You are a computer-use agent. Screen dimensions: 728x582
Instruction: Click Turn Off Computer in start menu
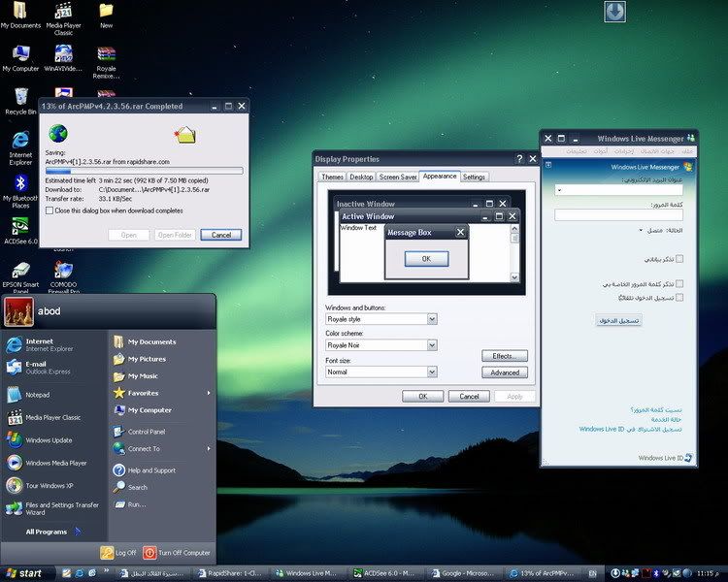(x=177, y=553)
